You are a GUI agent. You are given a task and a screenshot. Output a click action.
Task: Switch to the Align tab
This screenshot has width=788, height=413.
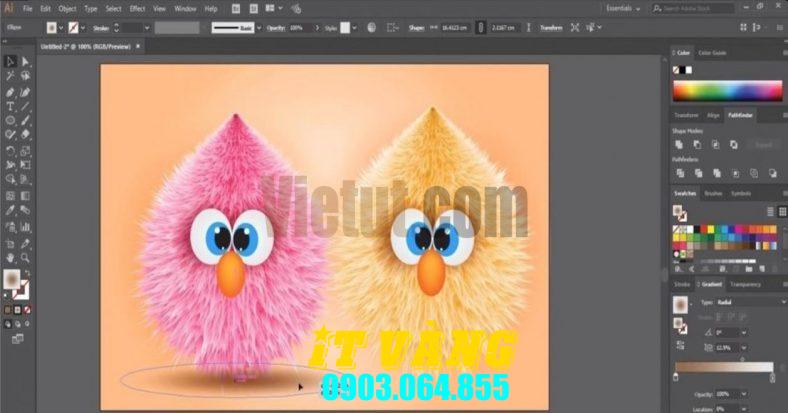(x=713, y=115)
